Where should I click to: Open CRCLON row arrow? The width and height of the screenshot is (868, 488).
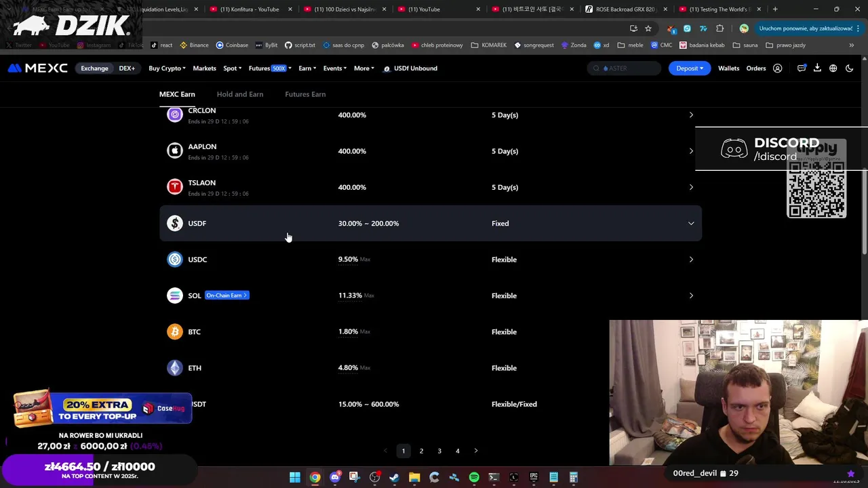691,115
